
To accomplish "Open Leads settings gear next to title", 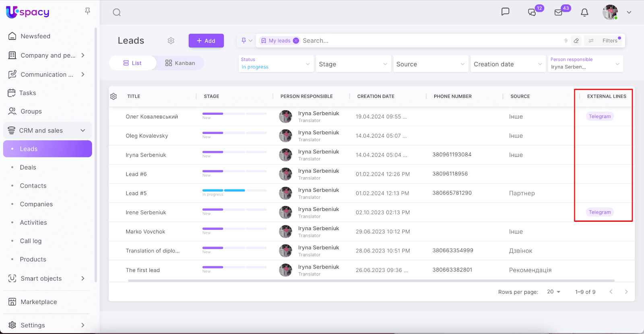I will click(171, 41).
